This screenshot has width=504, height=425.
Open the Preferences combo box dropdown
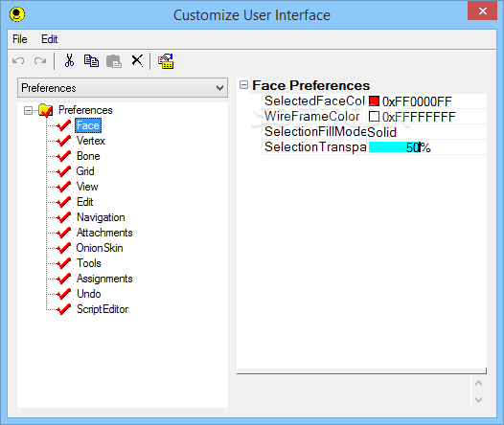pos(123,88)
